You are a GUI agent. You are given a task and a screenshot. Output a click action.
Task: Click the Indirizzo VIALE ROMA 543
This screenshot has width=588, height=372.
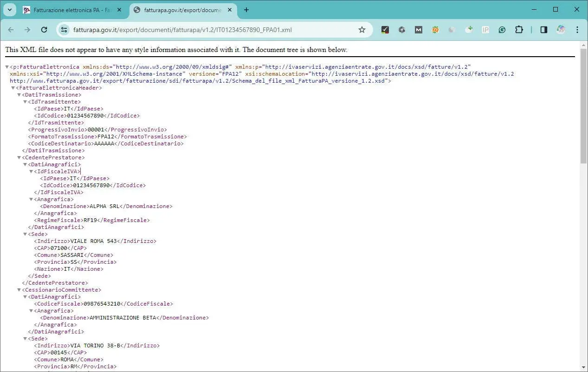click(x=93, y=241)
